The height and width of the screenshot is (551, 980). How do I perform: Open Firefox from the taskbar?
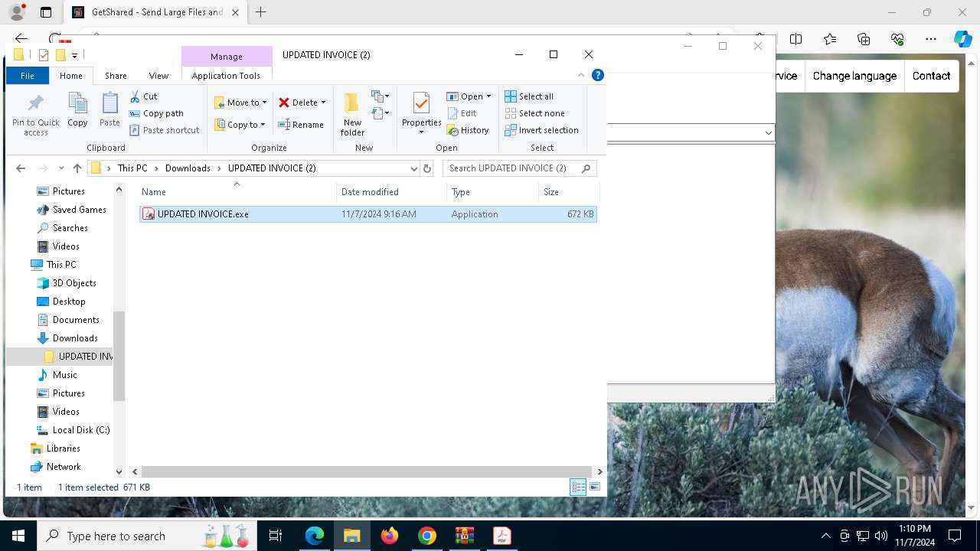(390, 536)
